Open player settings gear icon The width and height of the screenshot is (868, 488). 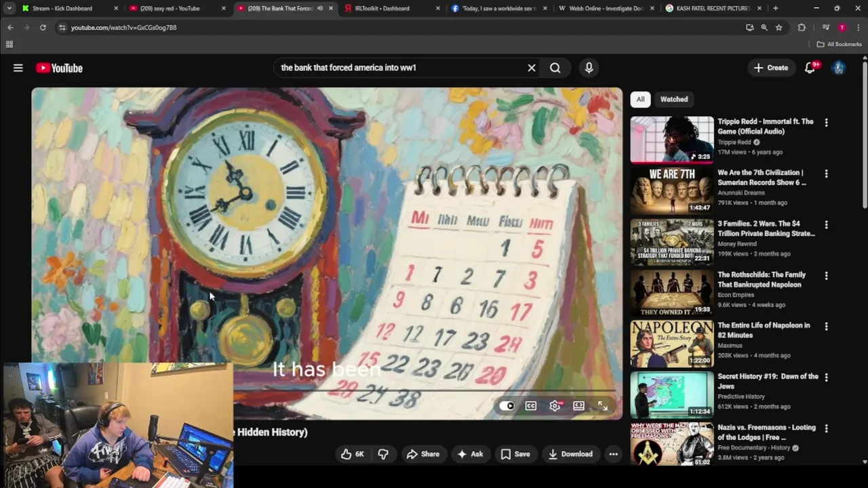pos(555,406)
